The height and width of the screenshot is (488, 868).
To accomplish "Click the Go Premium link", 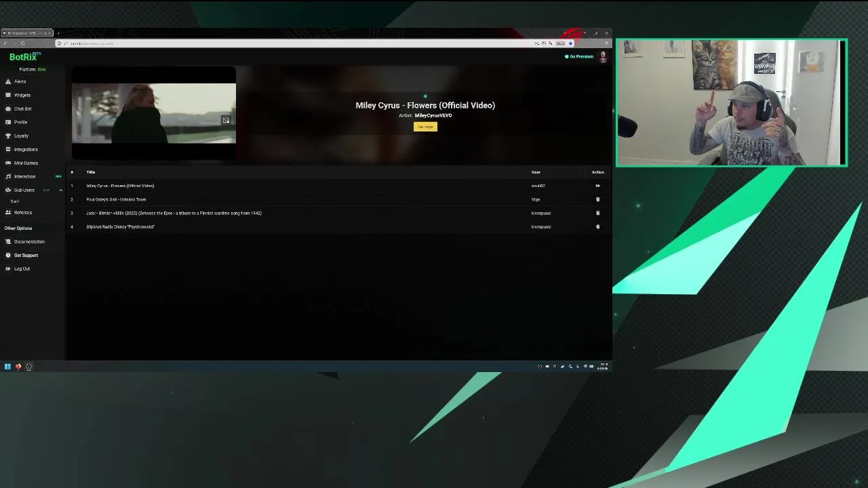I will point(579,56).
